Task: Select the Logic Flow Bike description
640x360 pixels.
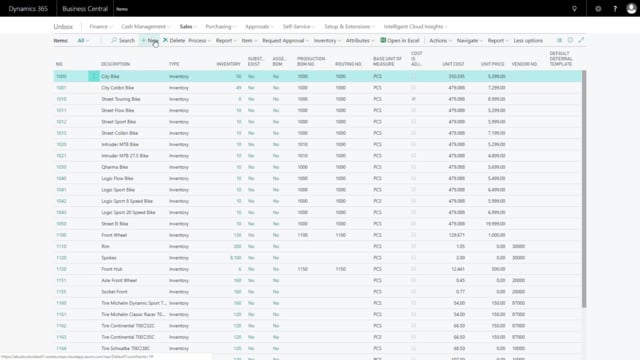Action: pyautogui.click(x=117, y=178)
